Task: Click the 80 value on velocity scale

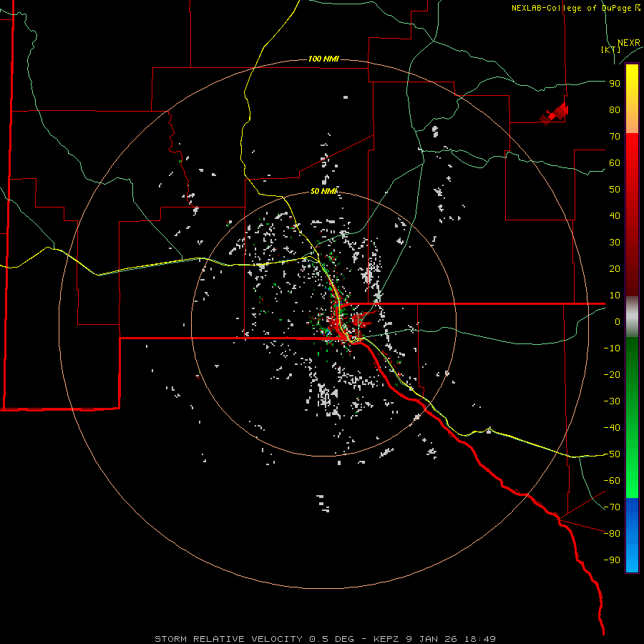Action: tap(615, 110)
